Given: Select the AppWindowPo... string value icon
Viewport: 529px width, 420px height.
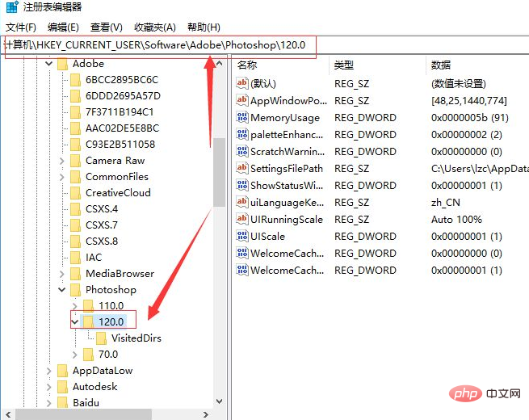Looking at the screenshot, I should pos(242,100).
